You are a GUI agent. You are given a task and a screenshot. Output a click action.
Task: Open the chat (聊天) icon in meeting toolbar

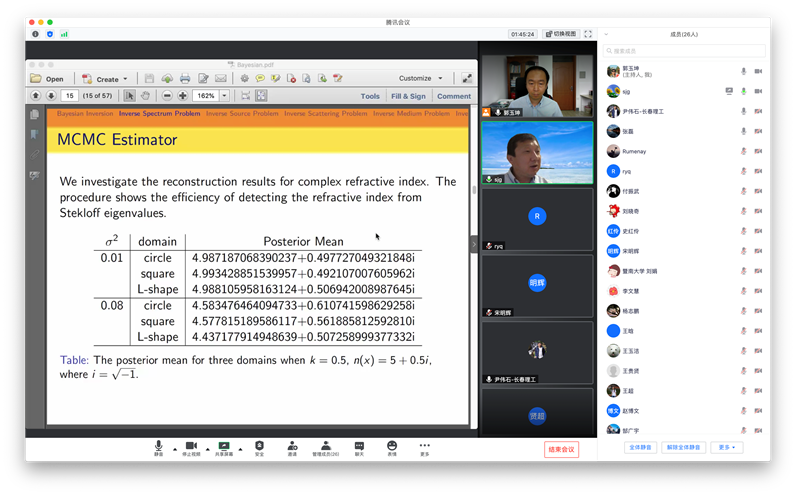(x=358, y=448)
